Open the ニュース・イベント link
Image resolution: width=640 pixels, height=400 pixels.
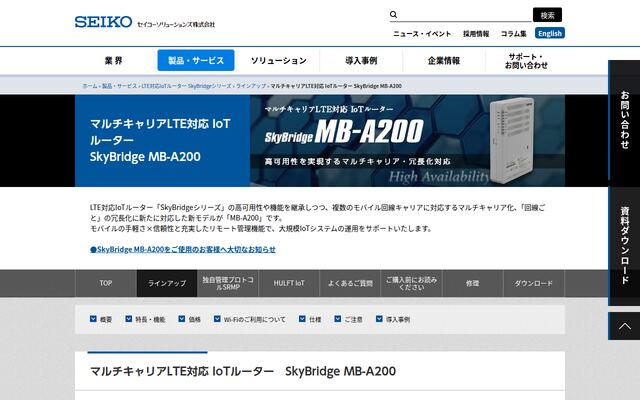coord(422,34)
